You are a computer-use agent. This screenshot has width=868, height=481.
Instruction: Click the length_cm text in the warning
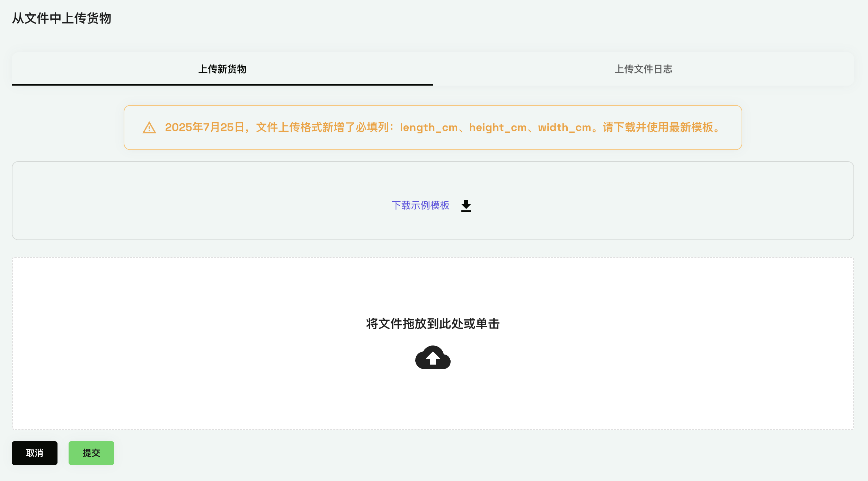428,128
